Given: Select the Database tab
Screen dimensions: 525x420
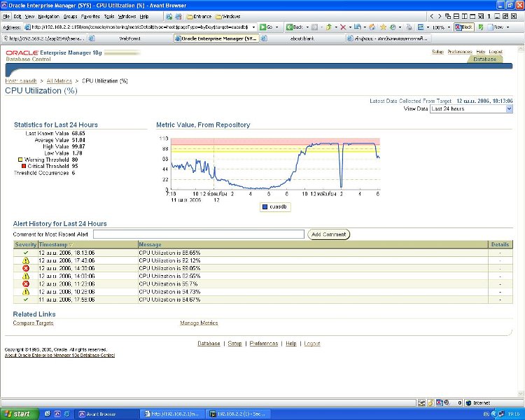Looking at the screenshot, I should pos(484,59).
